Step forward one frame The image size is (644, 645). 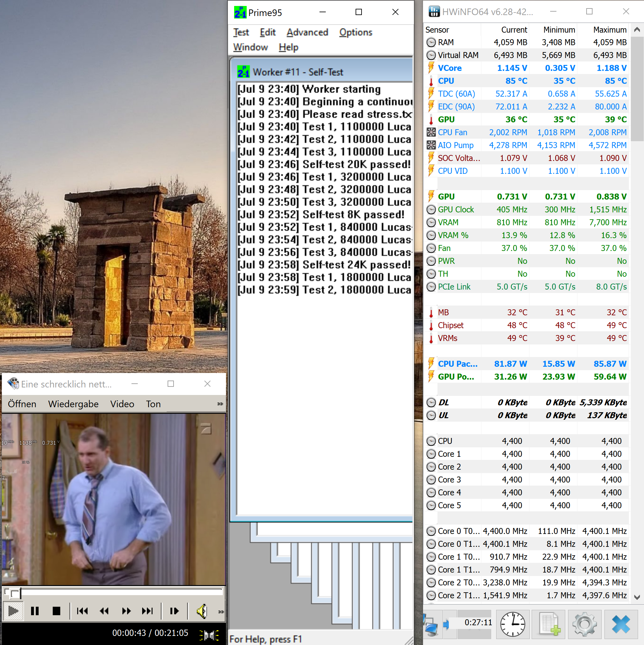tap(174, 611)
